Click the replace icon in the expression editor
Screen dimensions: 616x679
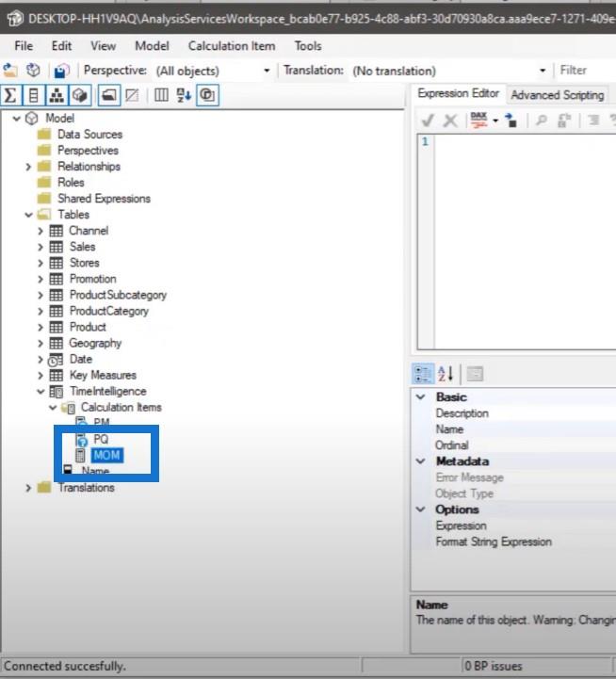pos(564,120)
